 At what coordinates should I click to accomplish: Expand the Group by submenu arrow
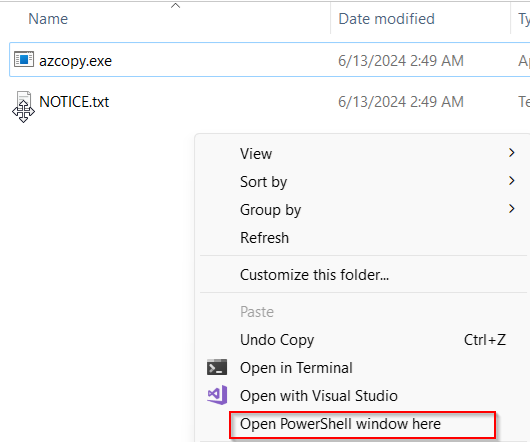[x=511, y=209]
